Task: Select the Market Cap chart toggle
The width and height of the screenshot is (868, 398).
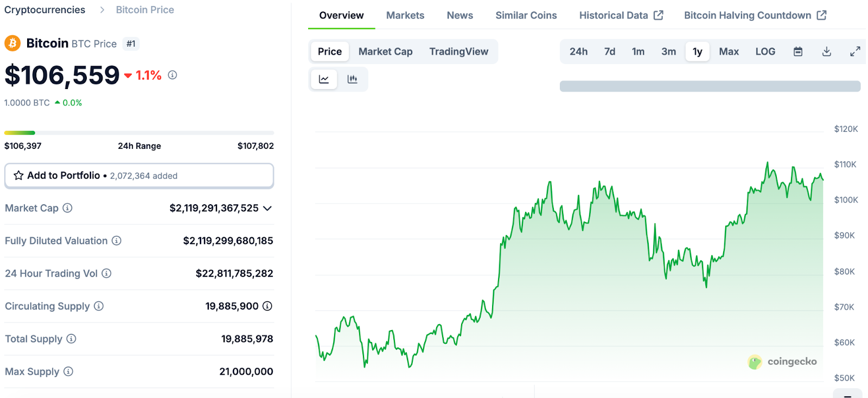Action: (386, 52)
